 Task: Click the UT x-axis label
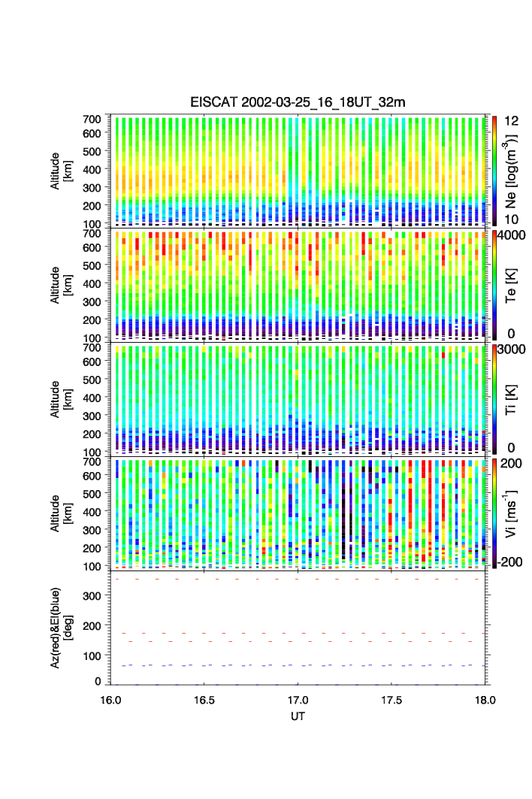pos(298,716)
